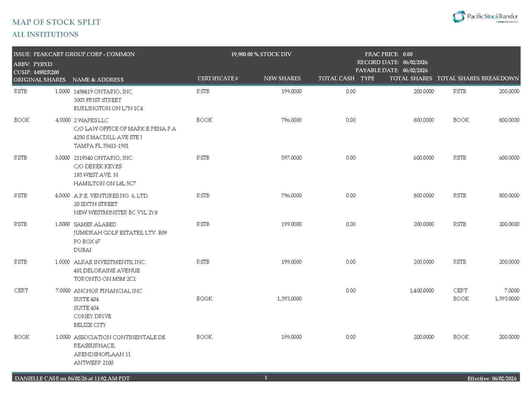Select the issue name PEAKCART GROUP CORP - COMMON

(84, 54)
